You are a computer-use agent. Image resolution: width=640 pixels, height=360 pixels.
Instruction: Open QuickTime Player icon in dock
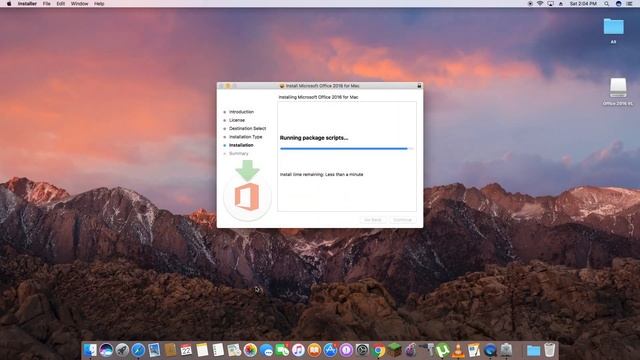click(x=490, y=350)
